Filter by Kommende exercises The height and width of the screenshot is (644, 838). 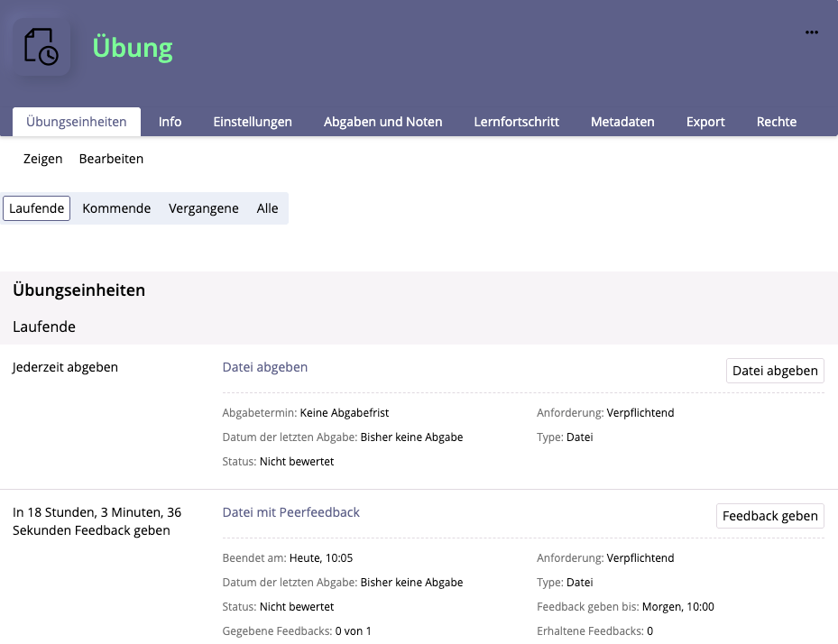(116, 208)
